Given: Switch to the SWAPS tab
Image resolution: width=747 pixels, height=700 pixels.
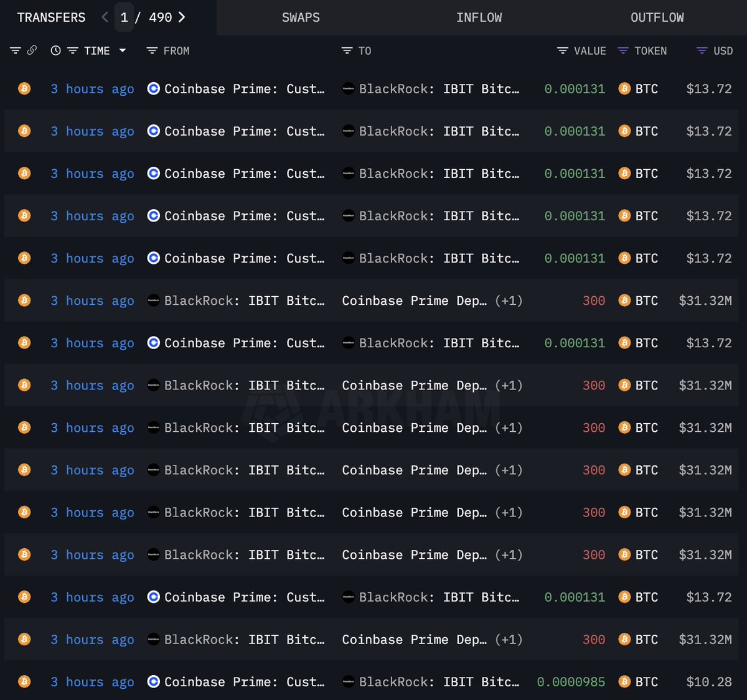Looking at the screenshot, I should [x=301, y=17].
